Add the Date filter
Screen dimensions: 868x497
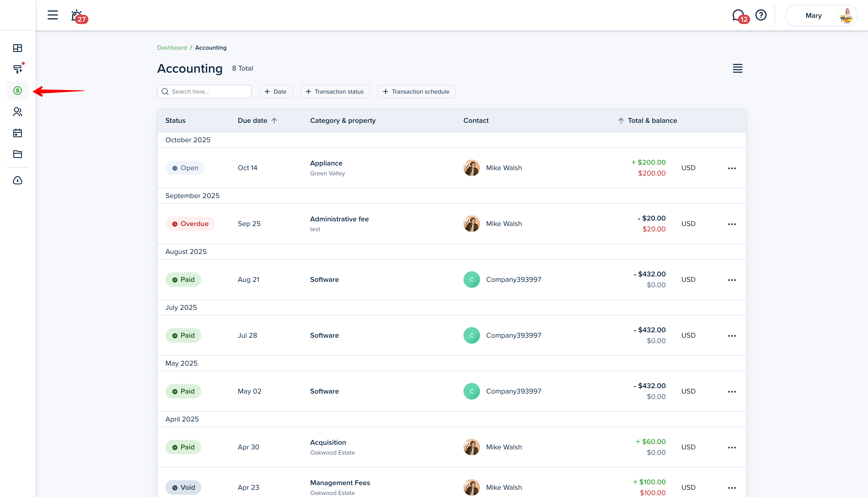(x=276, y=92)
